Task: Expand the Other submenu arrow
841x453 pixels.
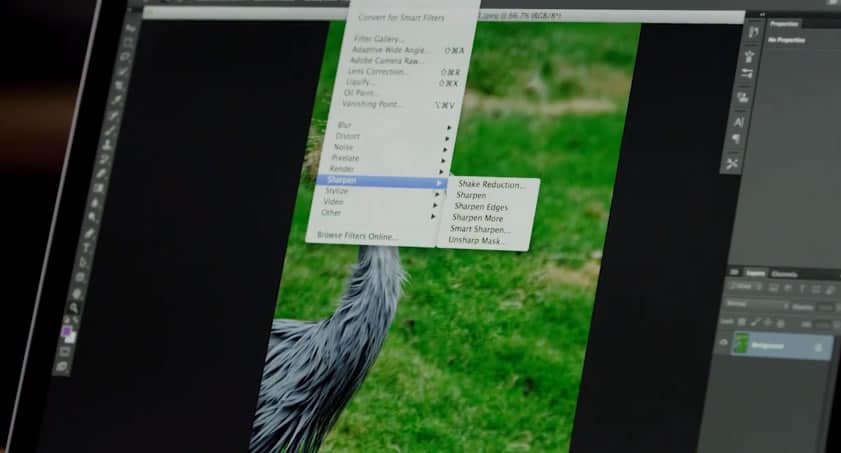Action: click(x=433, y=217)
